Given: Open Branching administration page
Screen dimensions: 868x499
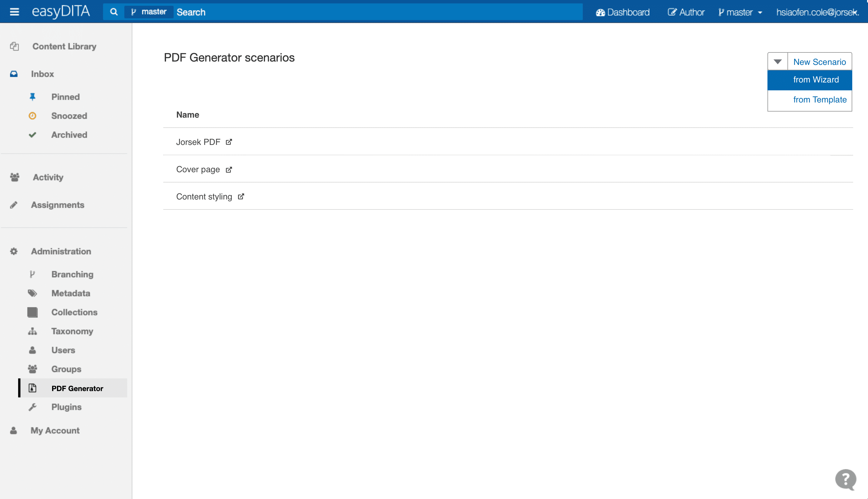Looking at the screenshot, I should point(72,274).
